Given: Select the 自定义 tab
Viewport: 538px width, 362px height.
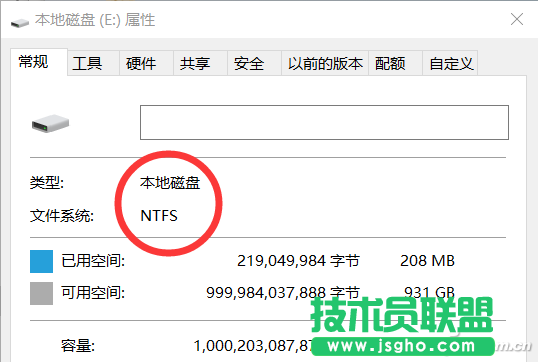Looking at the screenshot, I should [450, 63].
